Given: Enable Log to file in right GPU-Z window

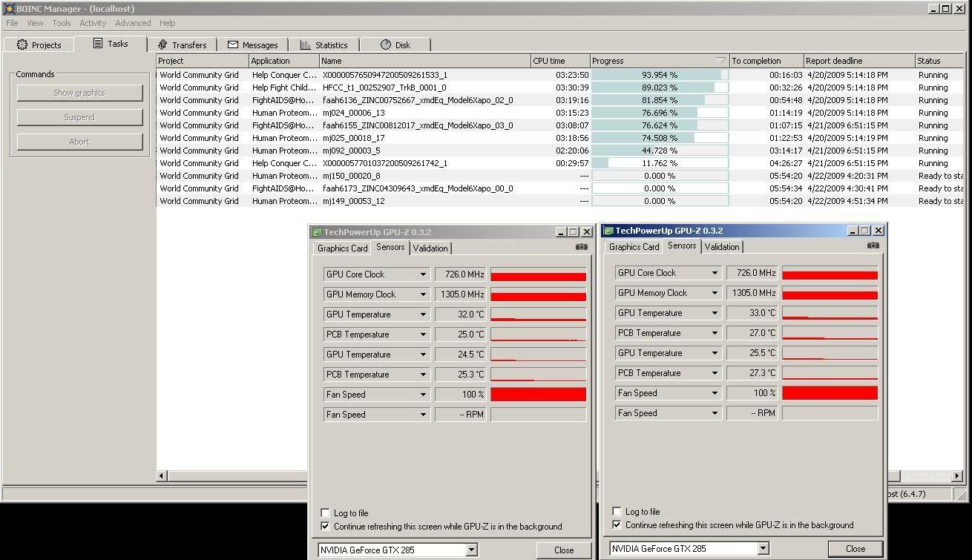Looking at the screenshot, I should coord(617,511).
